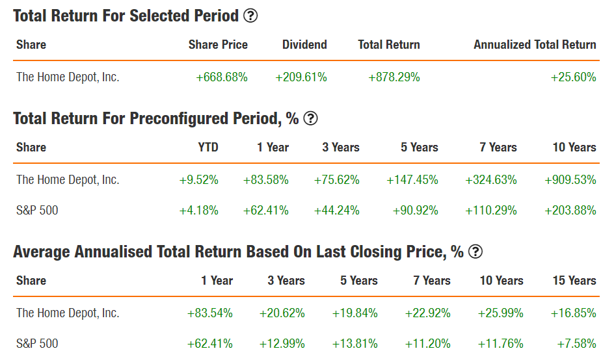Click help icon after "Last Closing Price, %" heading
614x364 pixels.
point(476,252)
